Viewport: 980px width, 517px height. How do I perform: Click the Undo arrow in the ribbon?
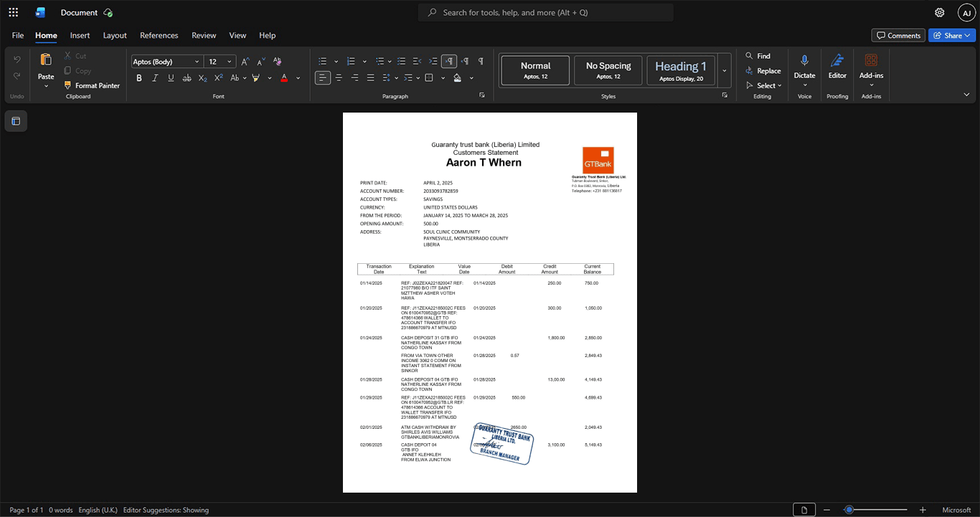click(x=17, y=59)
